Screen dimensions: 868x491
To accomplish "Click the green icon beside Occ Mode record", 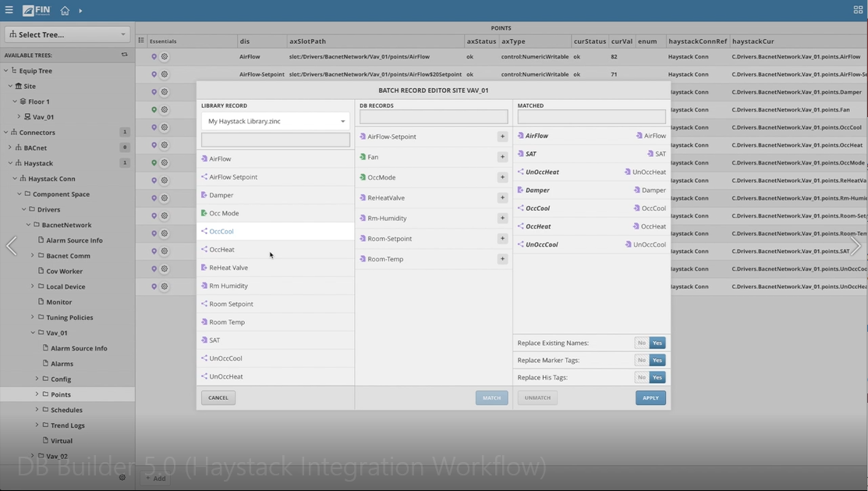I will pos(204,213).
